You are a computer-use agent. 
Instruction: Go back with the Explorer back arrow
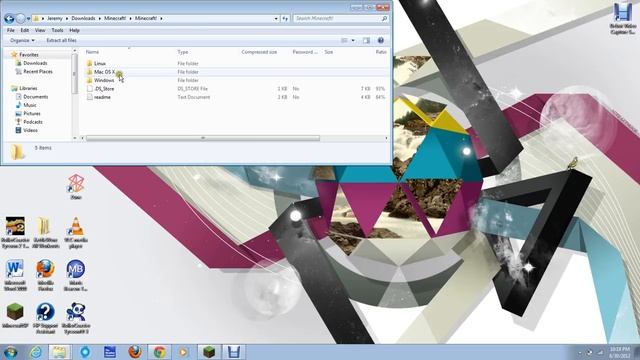click(9, 18)
